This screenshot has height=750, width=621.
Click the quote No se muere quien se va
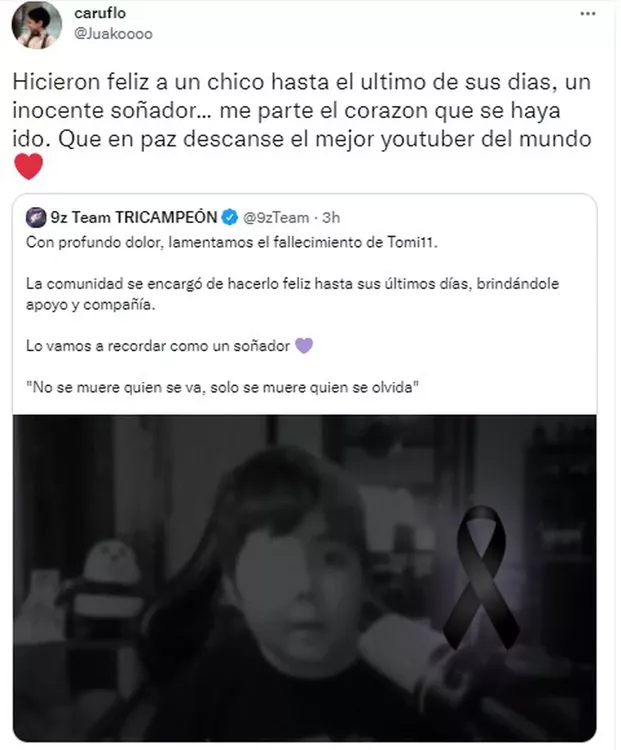(222, 387)
